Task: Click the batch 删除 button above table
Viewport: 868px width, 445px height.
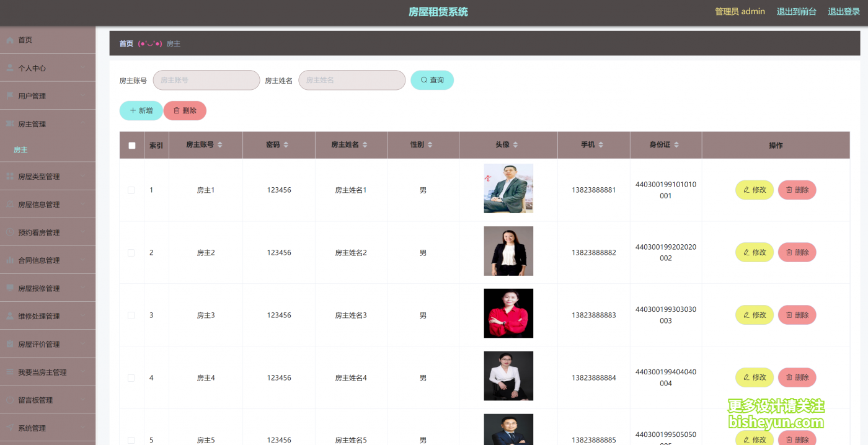Action: coord(185,110)
